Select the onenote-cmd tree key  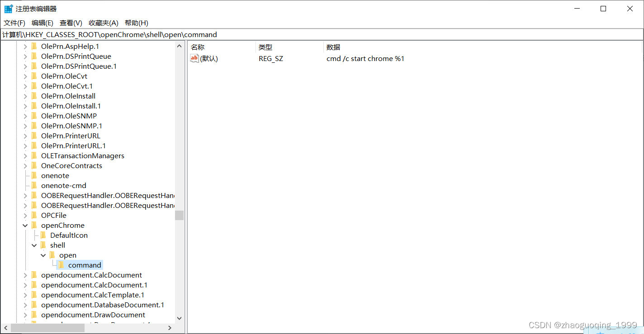(x=63, y=185)
